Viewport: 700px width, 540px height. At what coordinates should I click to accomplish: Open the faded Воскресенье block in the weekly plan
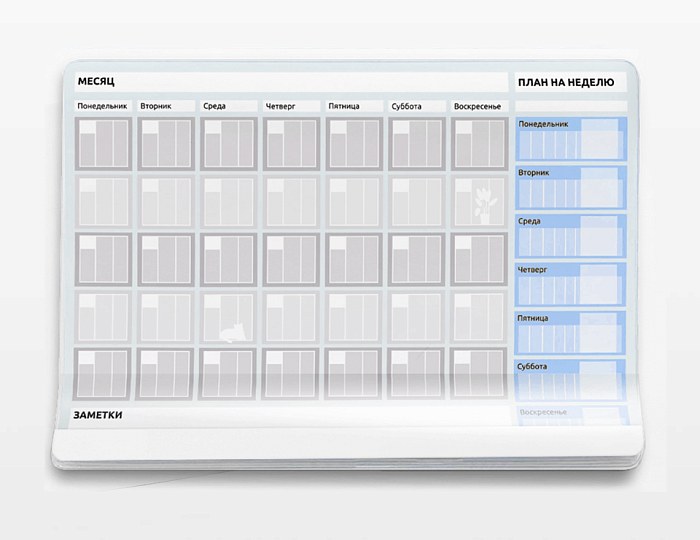tap(573, 416)
